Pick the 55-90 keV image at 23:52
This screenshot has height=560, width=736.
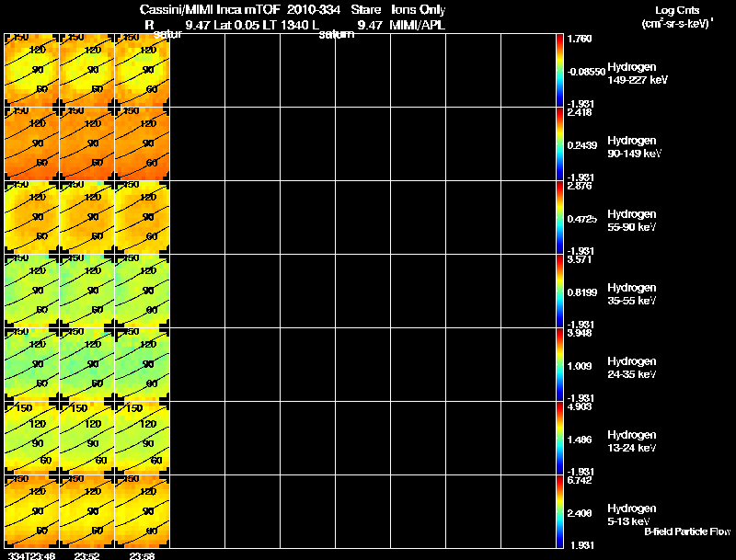pos(86,217)
